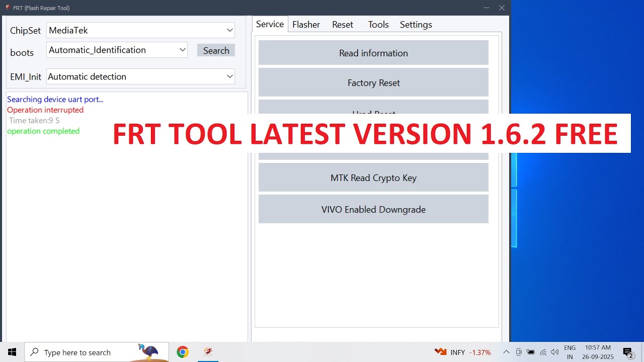Screen dimensions: 644x362
Task: Open the Reset tab
Action: click(x=343, y=25)
